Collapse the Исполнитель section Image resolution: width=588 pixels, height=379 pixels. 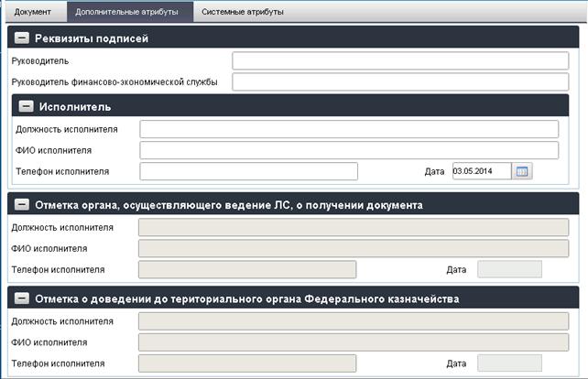26,106
